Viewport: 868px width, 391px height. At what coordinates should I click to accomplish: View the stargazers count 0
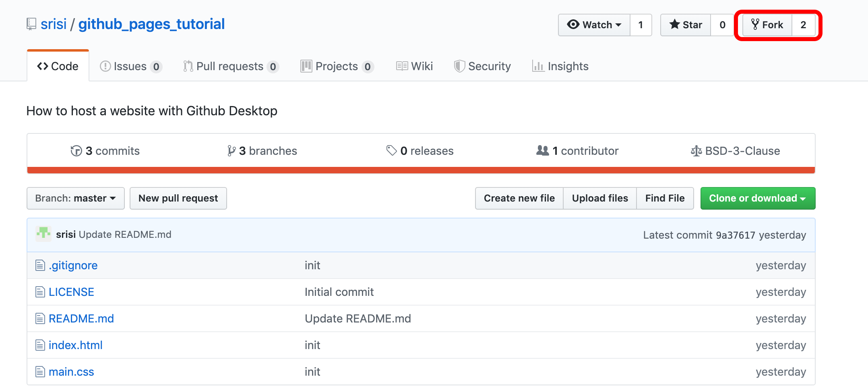(x=723, y=25)
